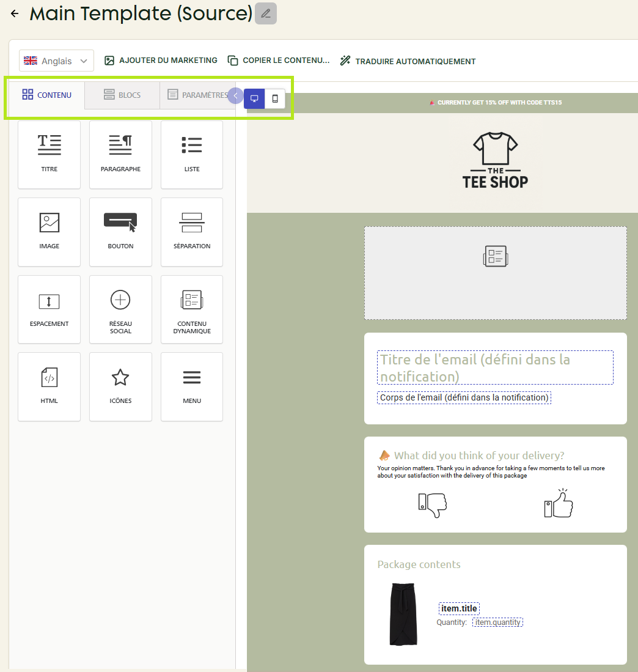Switch to mobile preview mode

click(275, 98)
